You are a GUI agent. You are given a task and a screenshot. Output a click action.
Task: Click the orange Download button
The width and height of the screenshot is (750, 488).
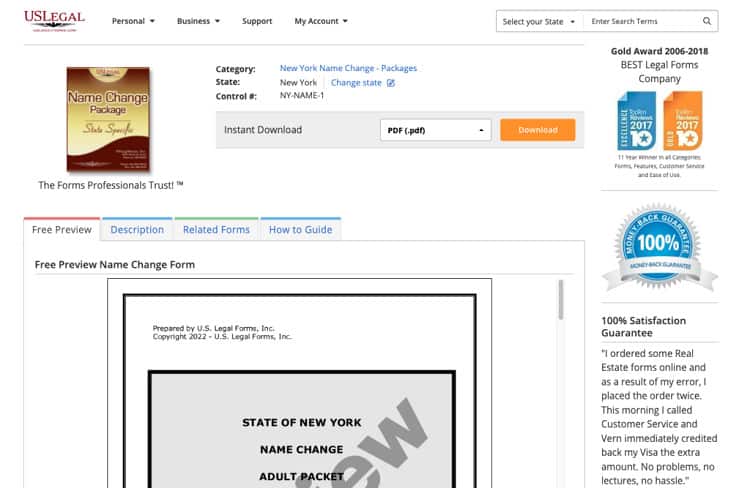click(538, 130)
